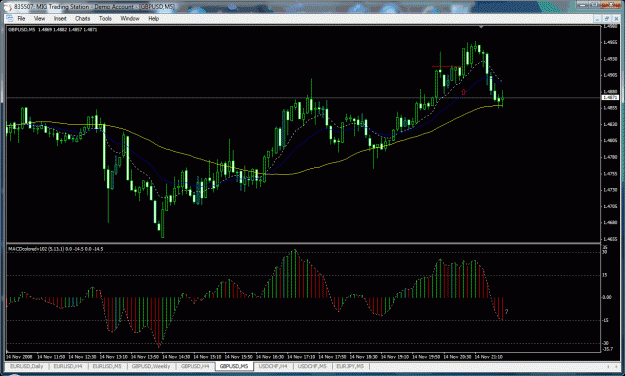Click the chart shift triangle marker at top
This screenshot has height=376, width=625.
[481, 27]
